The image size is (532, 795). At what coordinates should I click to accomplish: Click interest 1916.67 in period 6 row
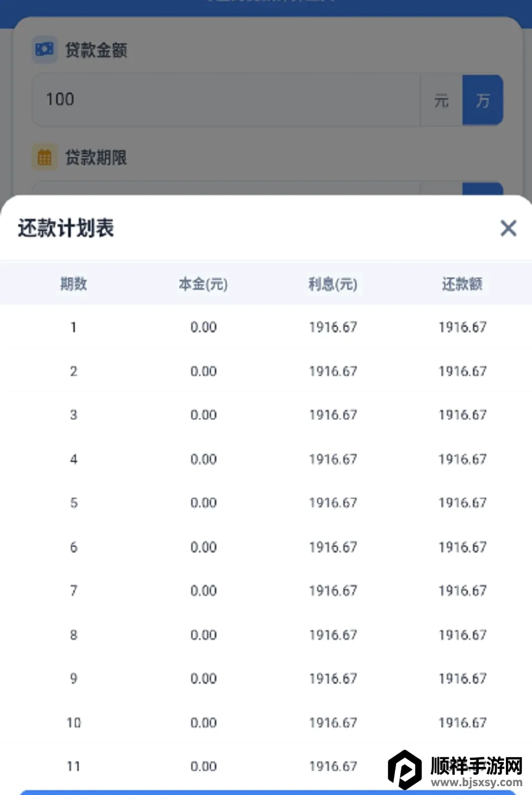click(x=333, y=547)
